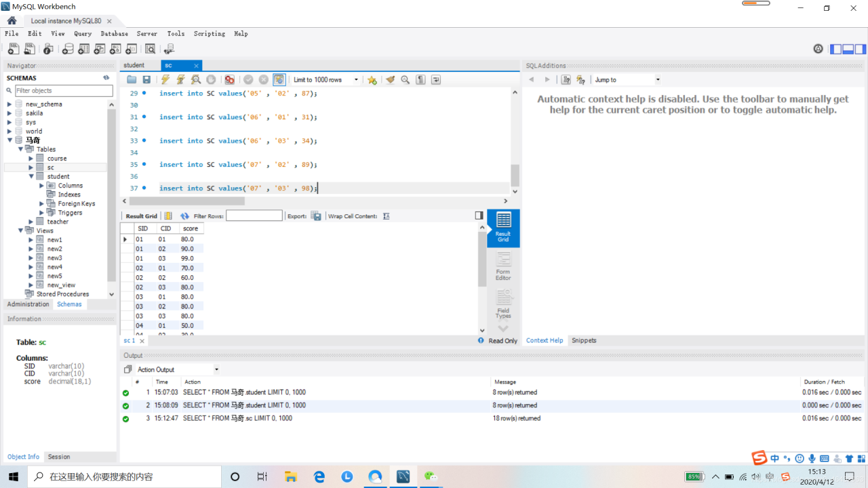Beautify the query with broom icon
This screenshot has height=488, width=868.
point(391,79)
